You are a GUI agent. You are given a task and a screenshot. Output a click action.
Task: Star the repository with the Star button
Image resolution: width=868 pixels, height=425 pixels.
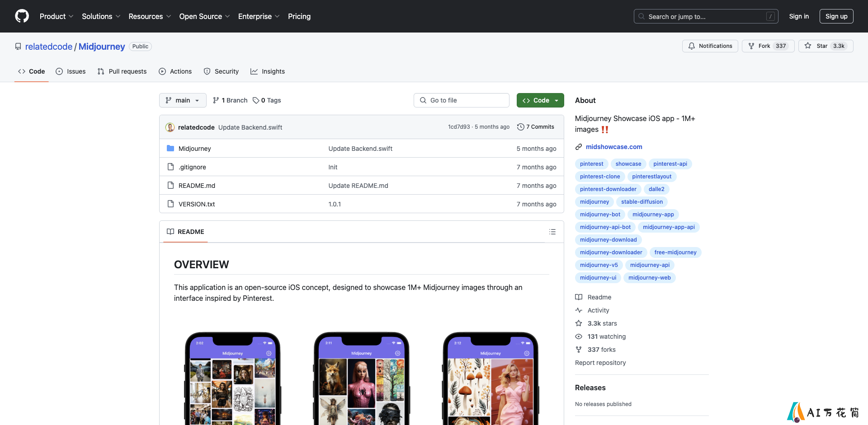coord(826,46)
